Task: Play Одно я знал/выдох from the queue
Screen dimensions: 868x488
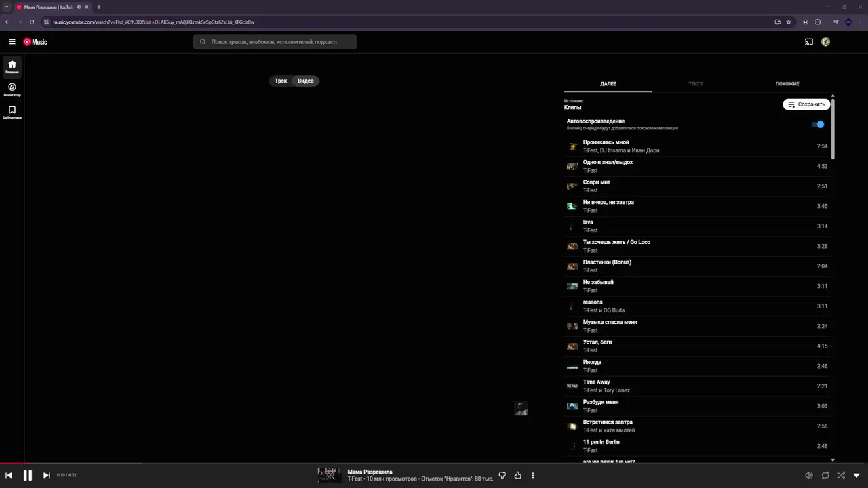Action: pos(697,166)
